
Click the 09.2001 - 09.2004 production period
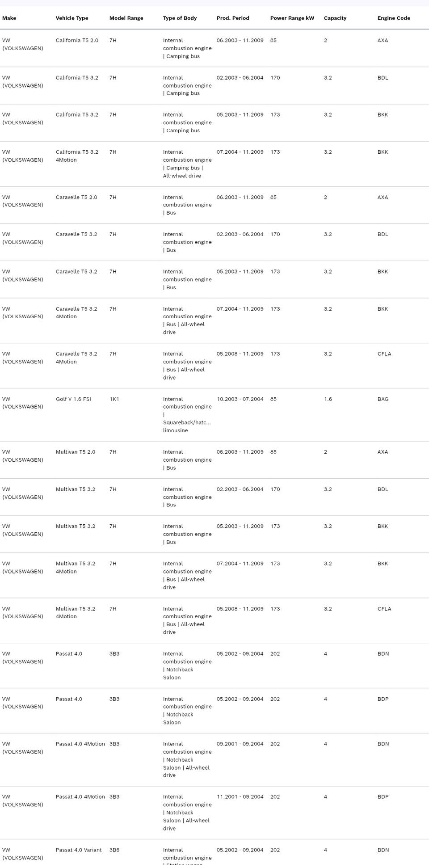[x=240, y=744]
